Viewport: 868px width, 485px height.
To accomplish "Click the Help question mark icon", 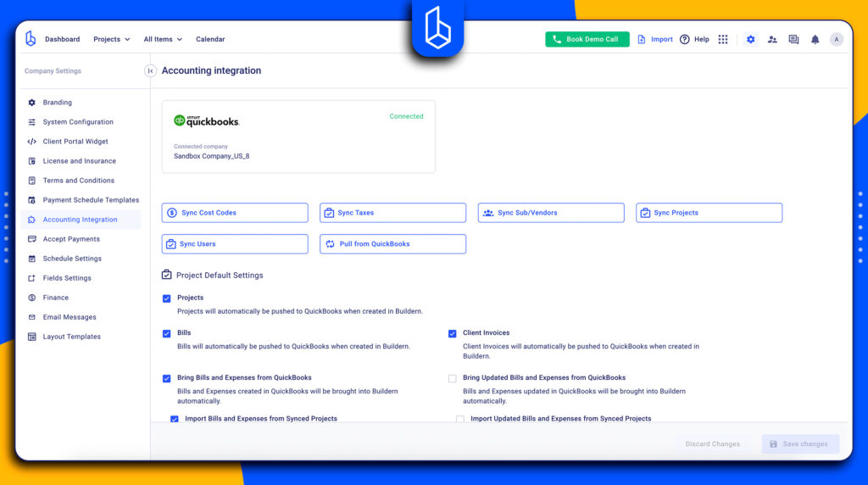I will click(x=685, y=39).
